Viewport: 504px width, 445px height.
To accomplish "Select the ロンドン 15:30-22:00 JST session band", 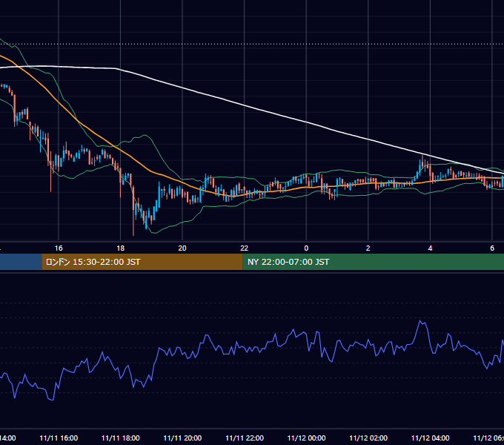I will (x=142, y=262).
